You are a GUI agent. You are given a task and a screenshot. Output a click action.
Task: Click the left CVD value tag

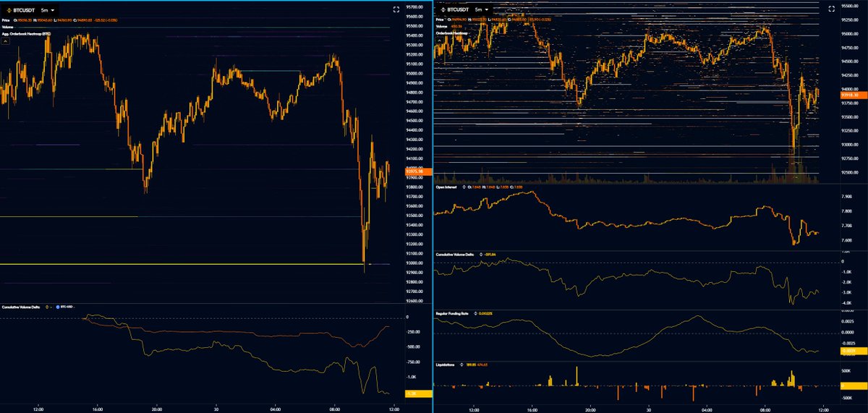418,394
